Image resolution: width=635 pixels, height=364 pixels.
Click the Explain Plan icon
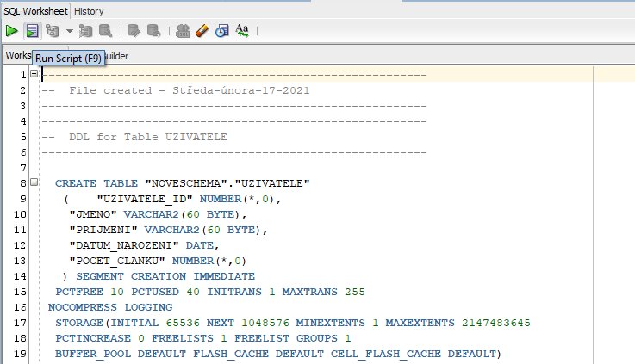[x=53, y=31]
